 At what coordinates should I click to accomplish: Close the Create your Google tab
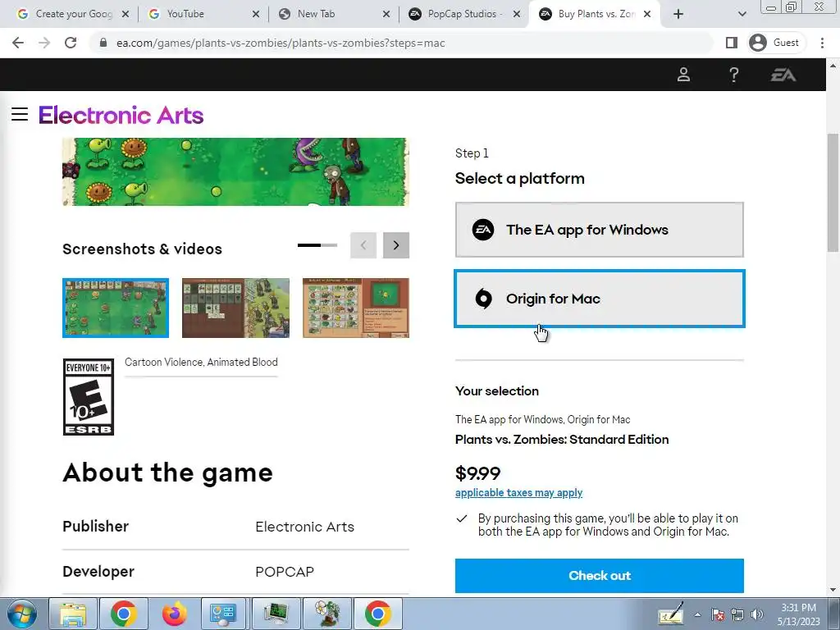tap(126, 15)
